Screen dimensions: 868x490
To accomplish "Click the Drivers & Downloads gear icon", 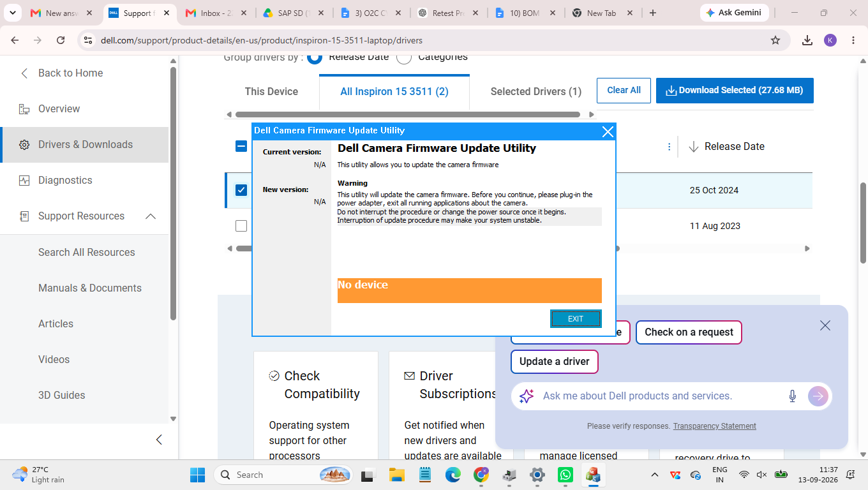I will point(24,145).
